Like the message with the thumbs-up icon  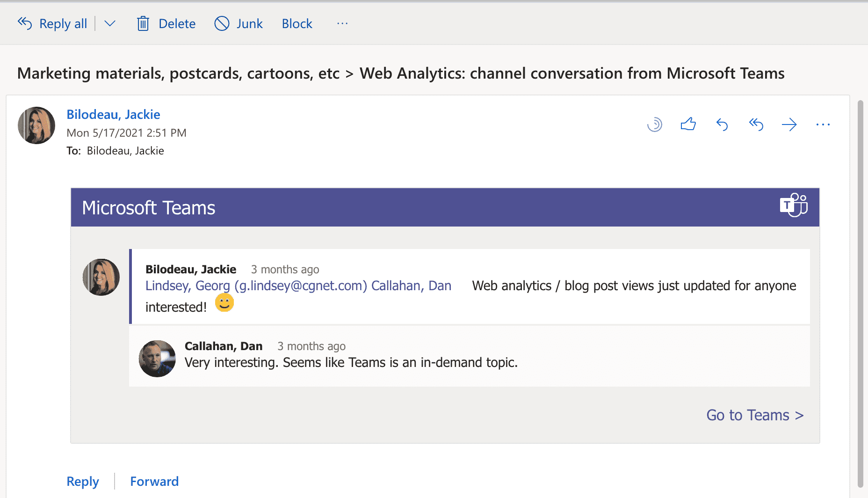(x=687, y=124)
